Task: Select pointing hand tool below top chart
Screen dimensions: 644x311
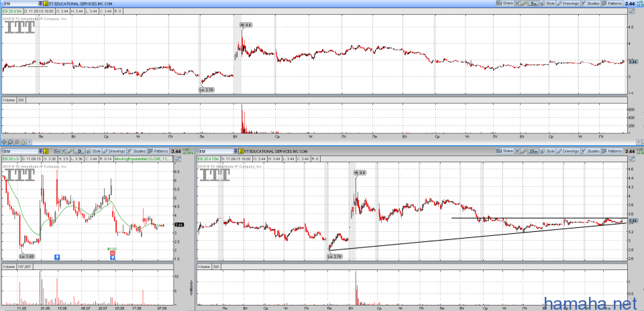Action: (x=23, y=142)
